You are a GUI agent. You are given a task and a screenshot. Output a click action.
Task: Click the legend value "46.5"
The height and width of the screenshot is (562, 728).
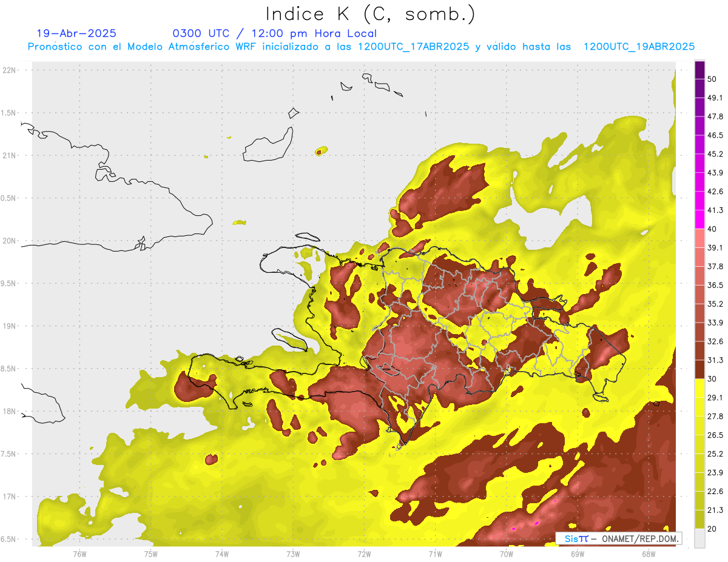point(715,135)
